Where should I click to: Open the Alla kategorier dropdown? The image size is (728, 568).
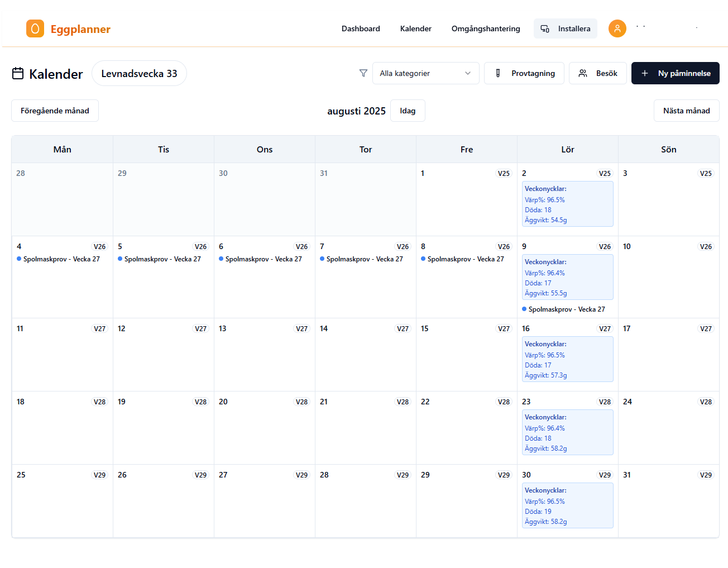[x=426, y=73]
